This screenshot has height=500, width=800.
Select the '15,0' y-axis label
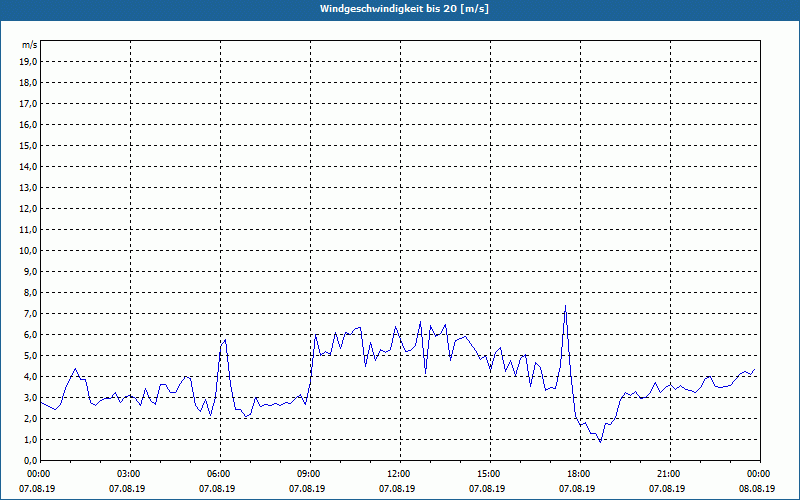28,145
